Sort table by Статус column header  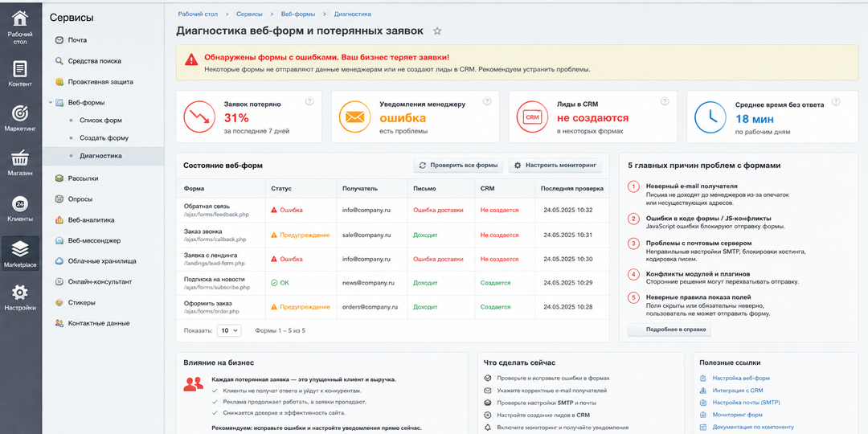(281, 189)
